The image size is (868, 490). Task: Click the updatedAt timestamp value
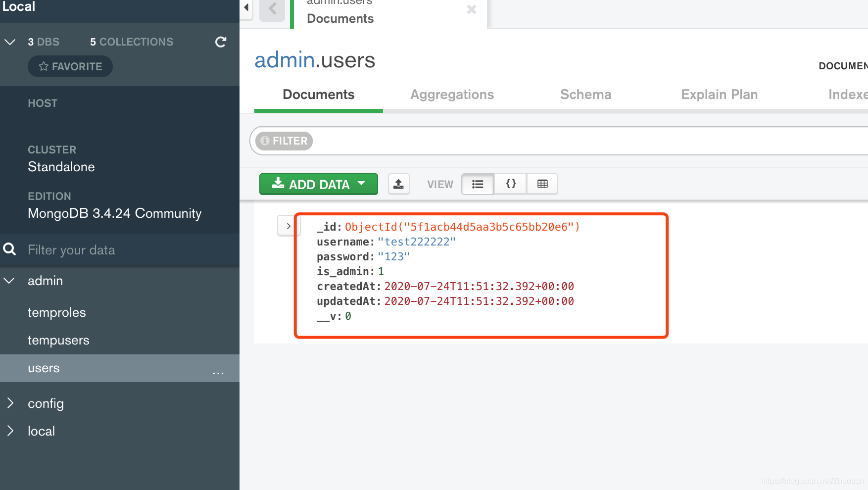(x=479, y=301)
